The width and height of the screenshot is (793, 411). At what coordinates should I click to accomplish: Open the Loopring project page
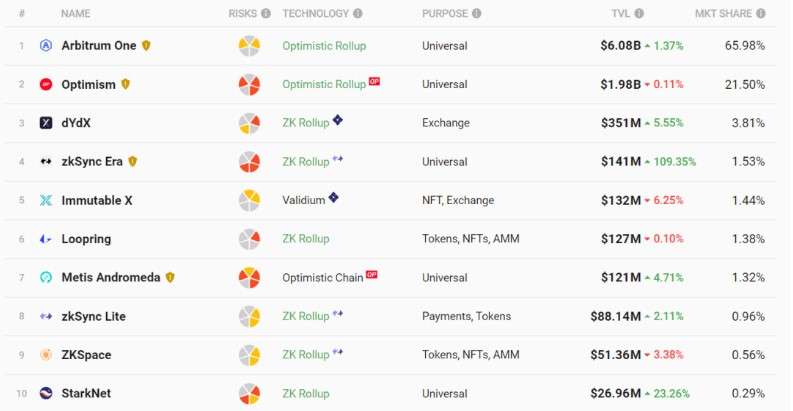pyautogui.click(x=86, y=239)
